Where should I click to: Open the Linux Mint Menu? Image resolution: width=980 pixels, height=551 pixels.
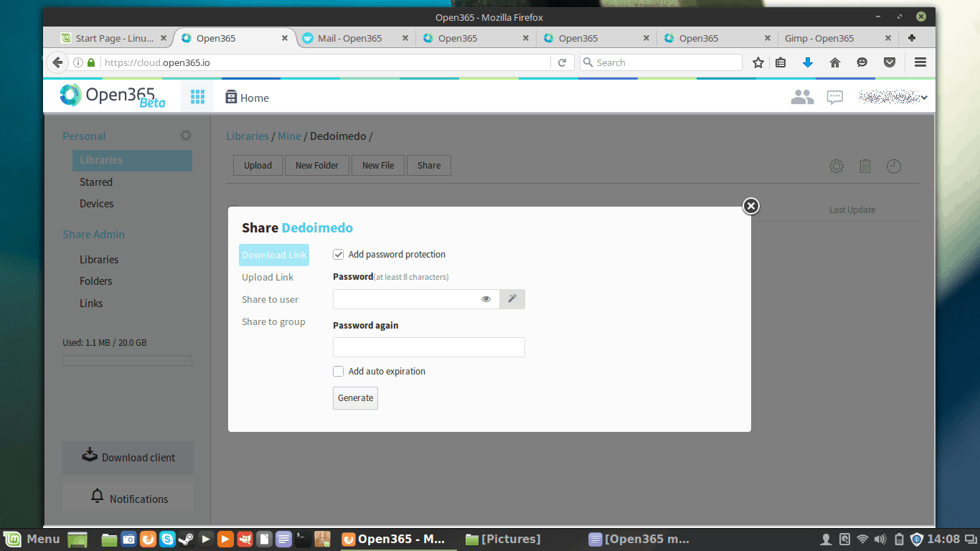32,539
